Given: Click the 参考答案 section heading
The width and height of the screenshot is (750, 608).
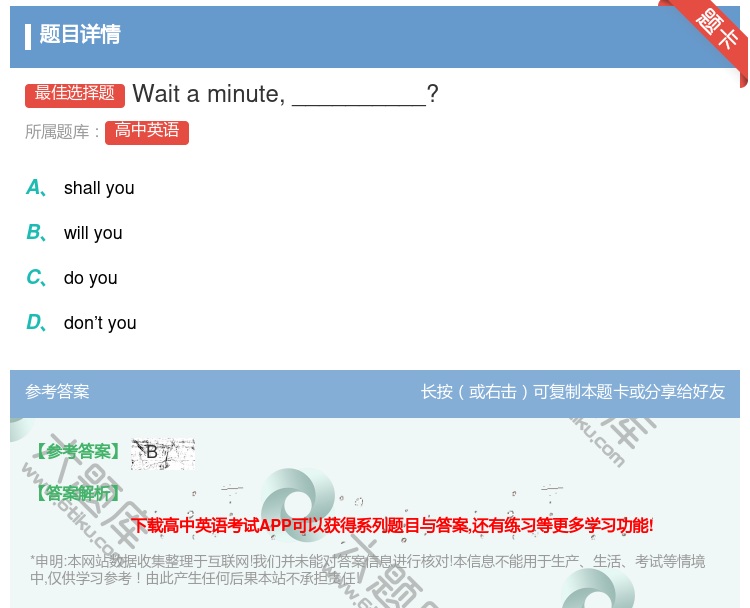Looking at the screenshot, I should (57, 392).
